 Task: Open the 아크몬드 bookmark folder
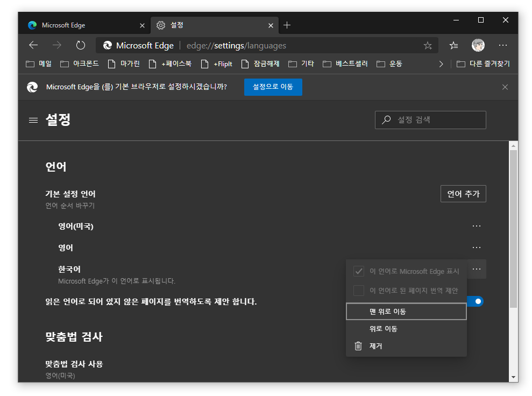point(80,64)
